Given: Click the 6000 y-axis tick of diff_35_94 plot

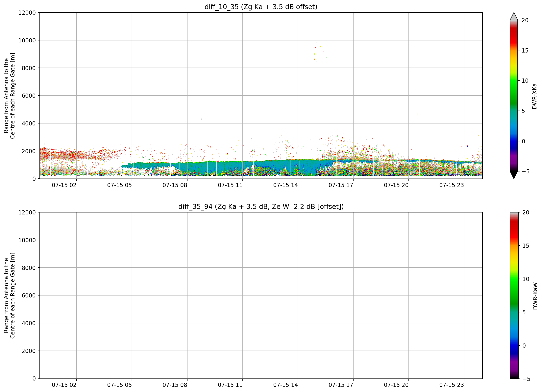Looking at the screenshot, I should 29,295.
